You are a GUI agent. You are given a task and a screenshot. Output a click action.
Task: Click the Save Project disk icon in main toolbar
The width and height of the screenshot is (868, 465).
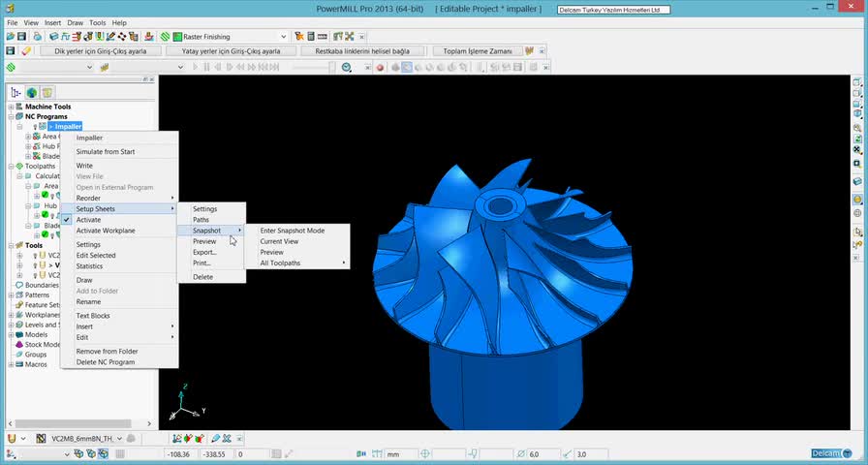21,37
